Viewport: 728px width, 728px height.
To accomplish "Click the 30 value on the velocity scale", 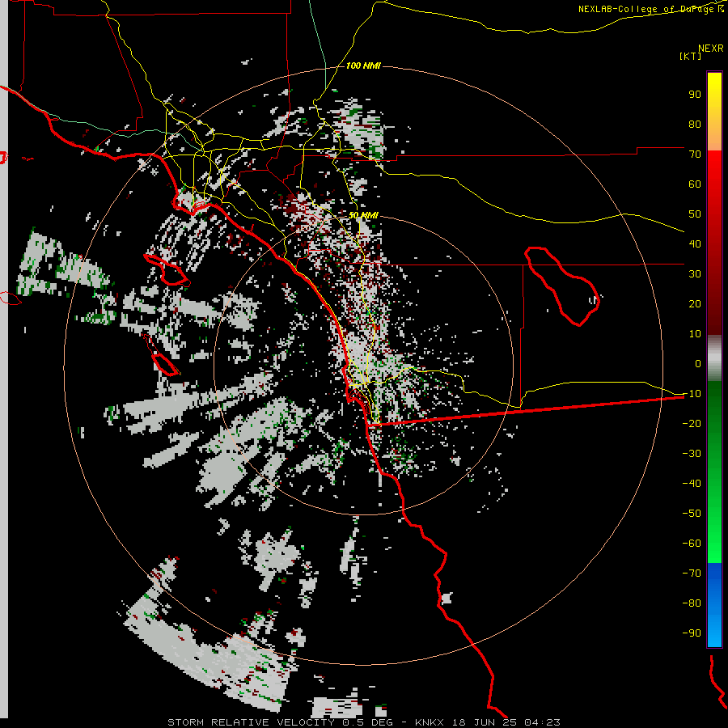I will (695, 274).
